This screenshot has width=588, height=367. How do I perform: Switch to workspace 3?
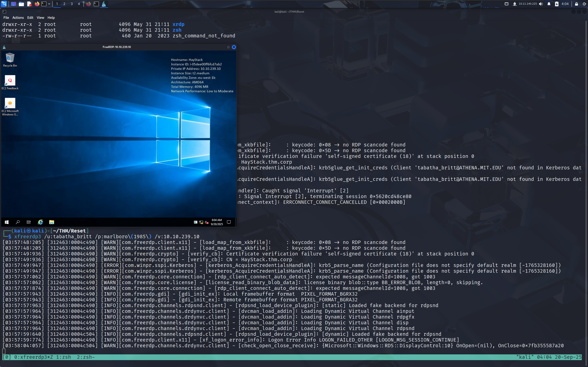tap(71, 4)
